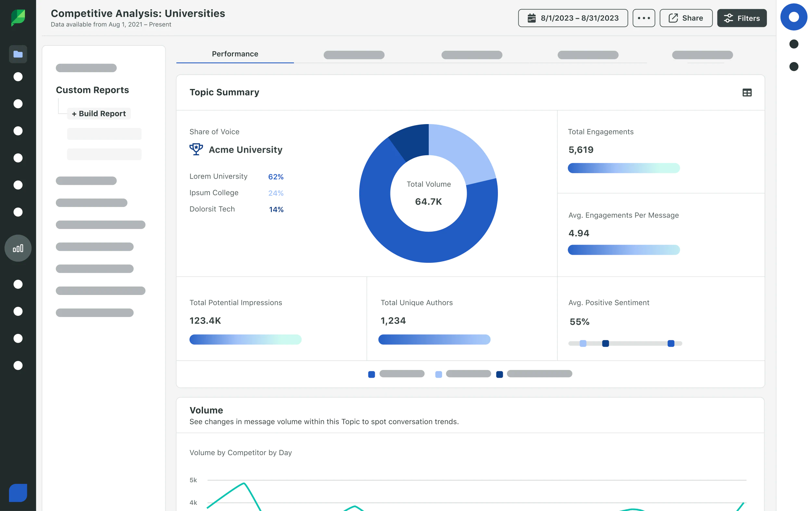The height and width of the screenshot is (511, 812).
Task: Switch to the Performance tab
Action: (235, 54)
